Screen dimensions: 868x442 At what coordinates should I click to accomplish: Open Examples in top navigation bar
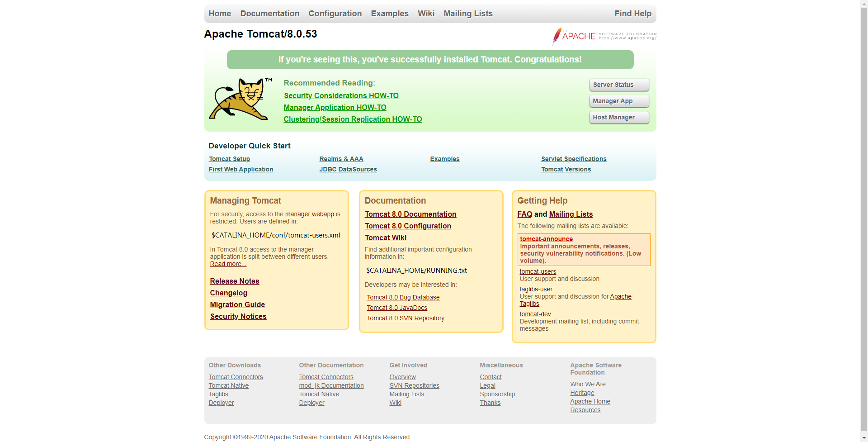390,14
